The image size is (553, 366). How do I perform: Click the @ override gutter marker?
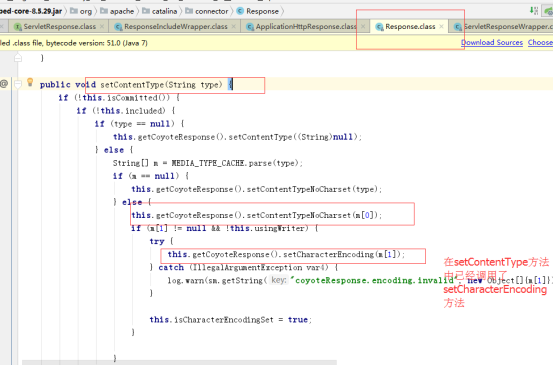(4, 84)
